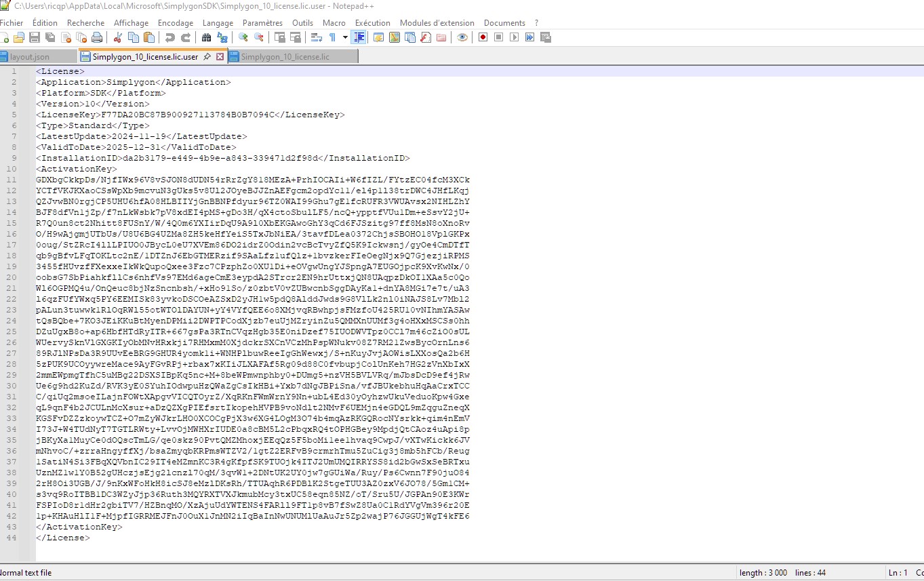Toggle synchronized horizontal scrolling
924x581 pixels.
click(x=295, y=37)
